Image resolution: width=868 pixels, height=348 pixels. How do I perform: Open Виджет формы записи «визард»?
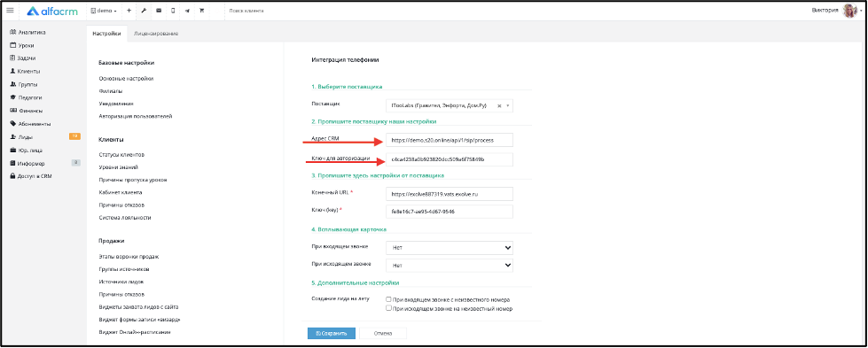[x=139, y=320]
